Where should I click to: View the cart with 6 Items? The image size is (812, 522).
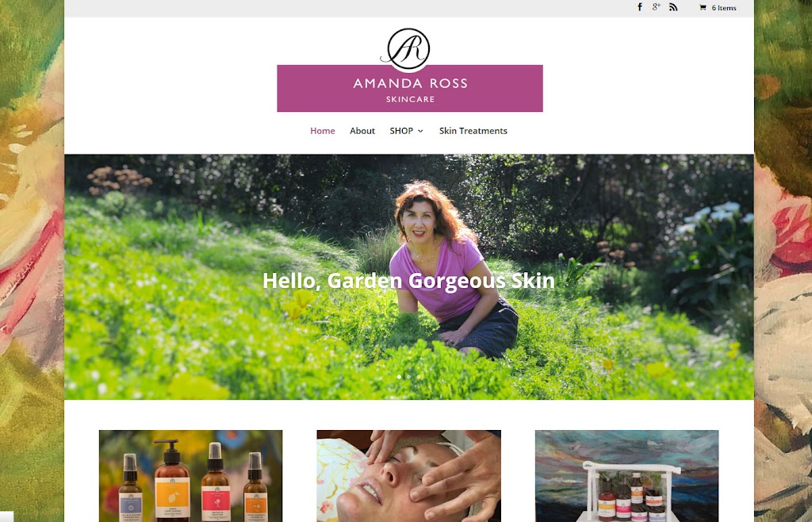tap(718, 8)
